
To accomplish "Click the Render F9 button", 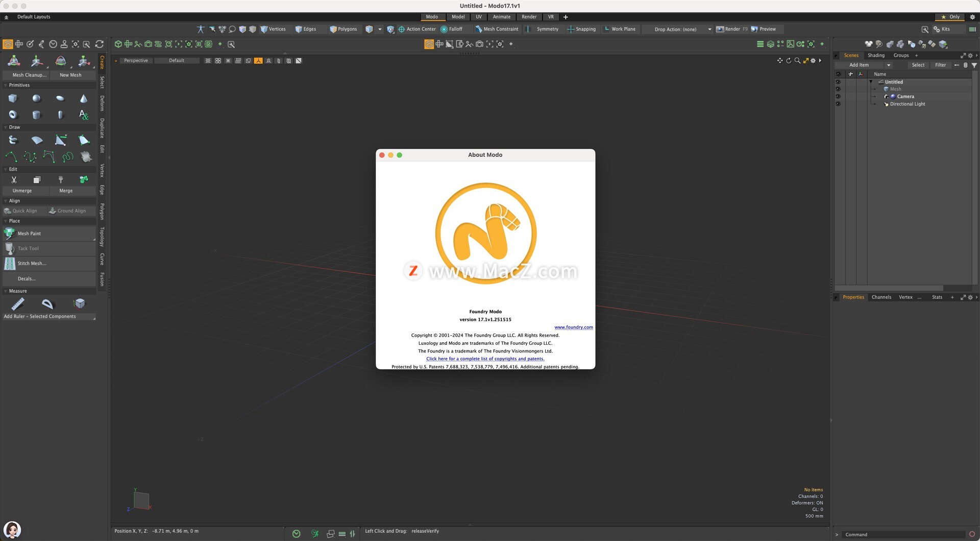I will point(732,29).
